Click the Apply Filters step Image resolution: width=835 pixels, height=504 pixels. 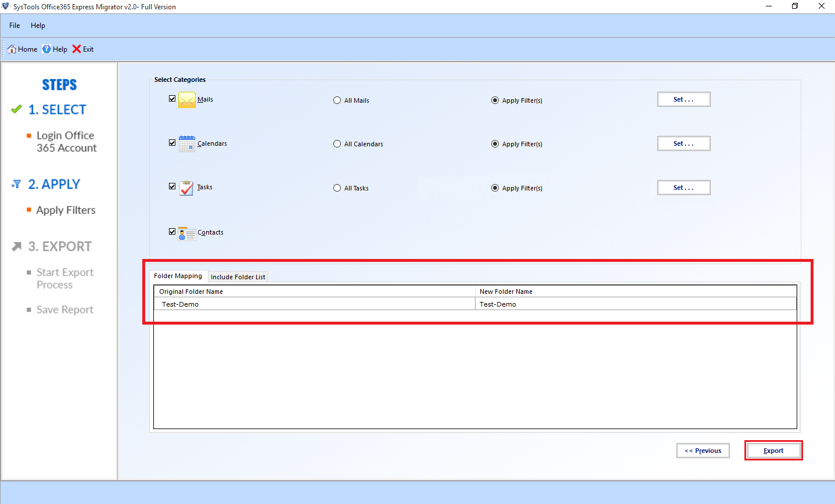pyautogui.click(x=66, y=210)
